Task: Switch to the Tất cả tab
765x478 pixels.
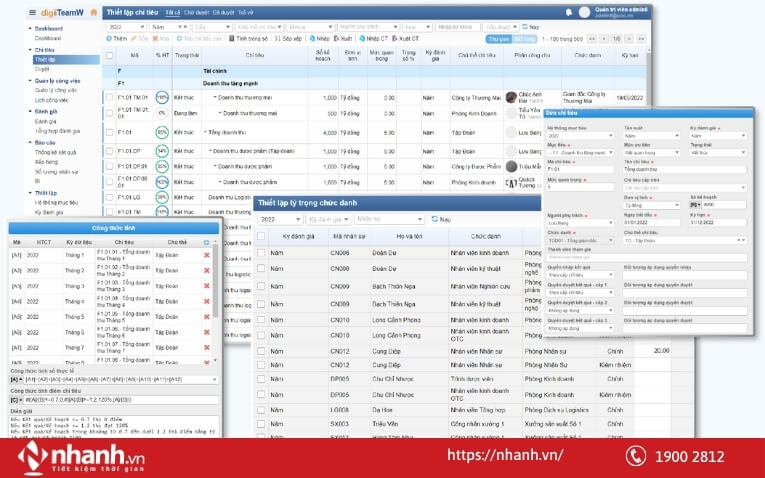Action: pyautogui.click(x=172, y=13)
